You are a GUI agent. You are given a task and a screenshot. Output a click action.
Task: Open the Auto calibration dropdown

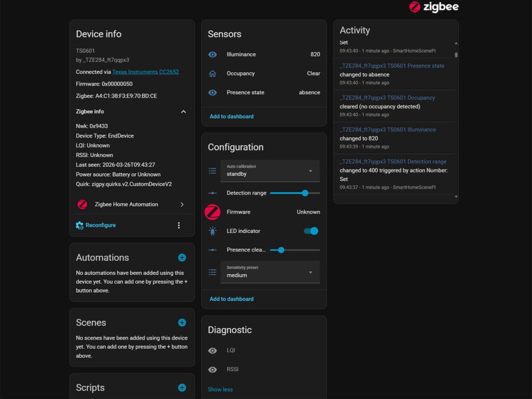pos(270,171)
